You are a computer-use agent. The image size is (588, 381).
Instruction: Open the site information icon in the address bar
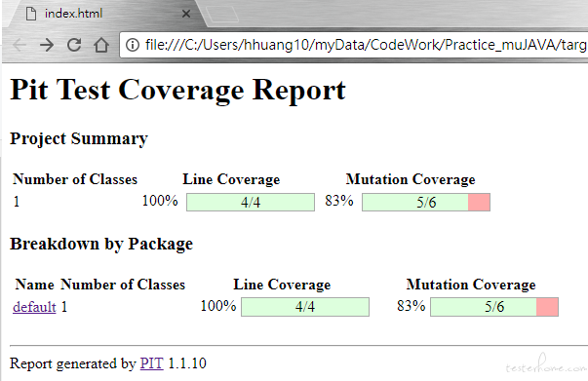[132, 45]
